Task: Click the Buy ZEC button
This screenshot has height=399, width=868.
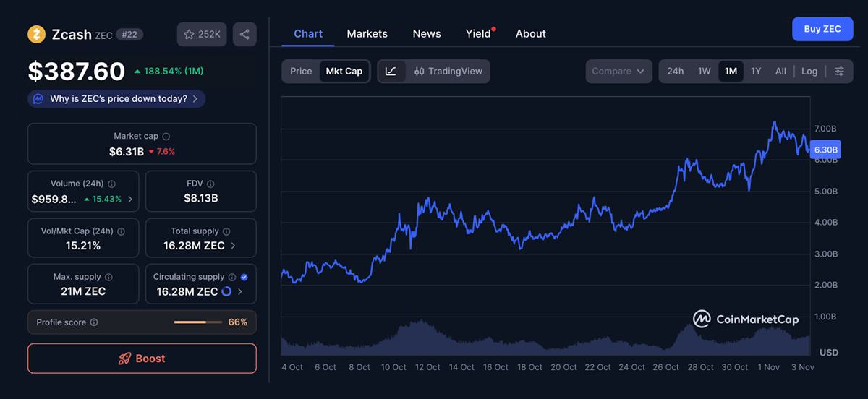Action: point(822,29)
